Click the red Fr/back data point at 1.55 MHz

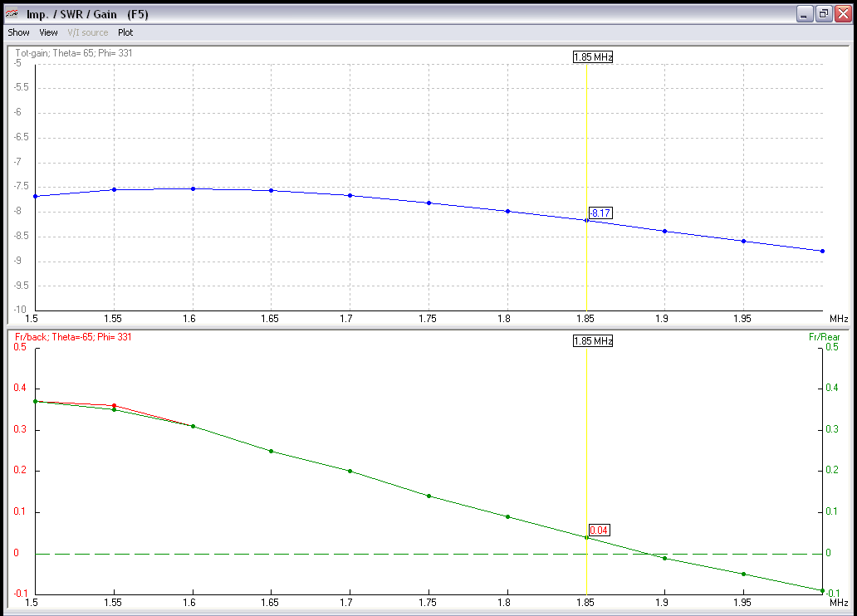point(114,405)
